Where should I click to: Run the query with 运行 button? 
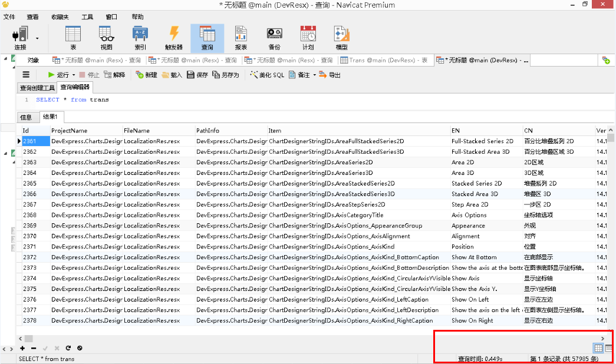point(58,75)
